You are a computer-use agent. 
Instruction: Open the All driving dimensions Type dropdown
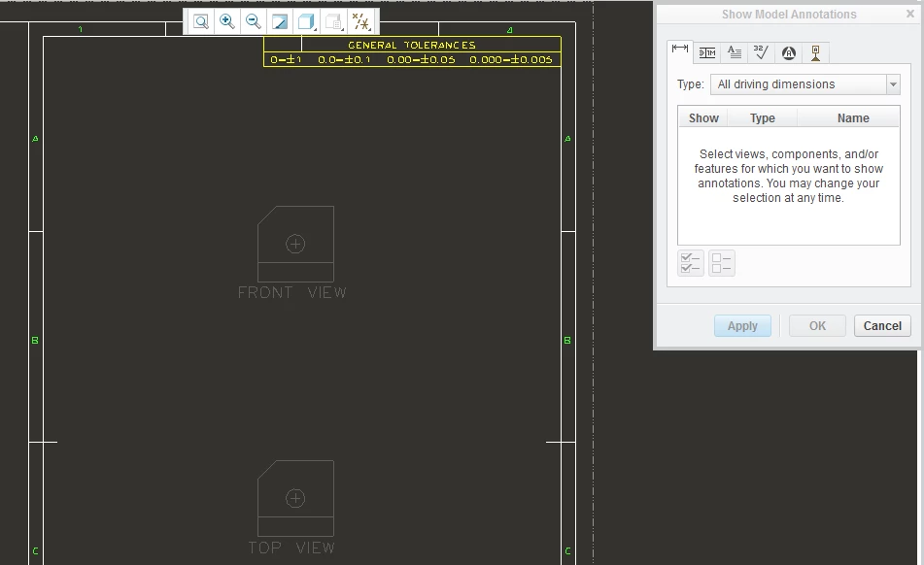click(804, 84)
